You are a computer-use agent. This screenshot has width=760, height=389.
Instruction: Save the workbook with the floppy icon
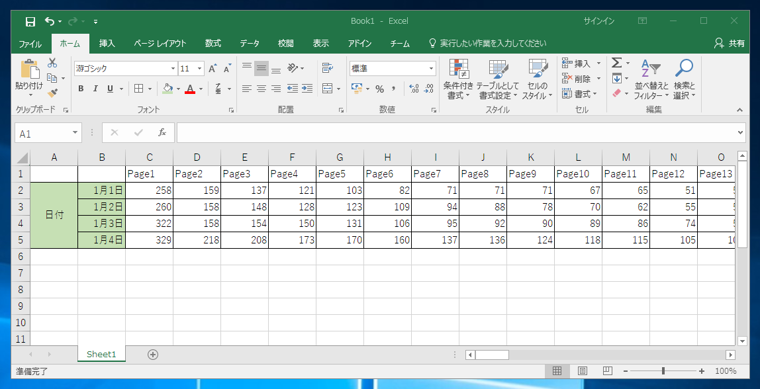(x=30, y=21)
